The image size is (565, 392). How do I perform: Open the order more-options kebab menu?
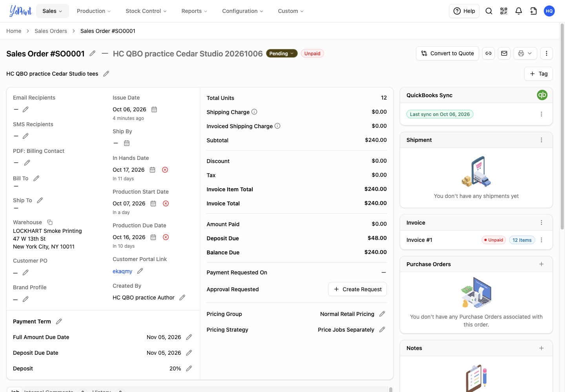coord(547,53)
